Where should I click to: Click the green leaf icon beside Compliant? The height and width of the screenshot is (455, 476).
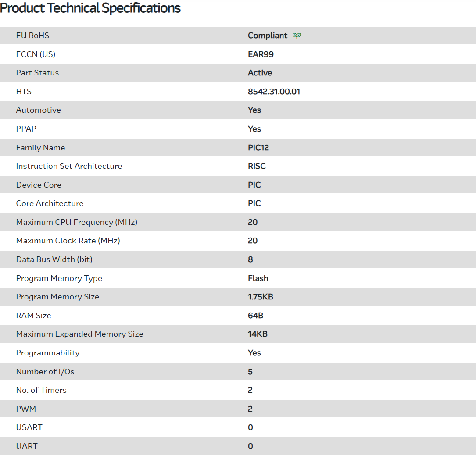297,36
